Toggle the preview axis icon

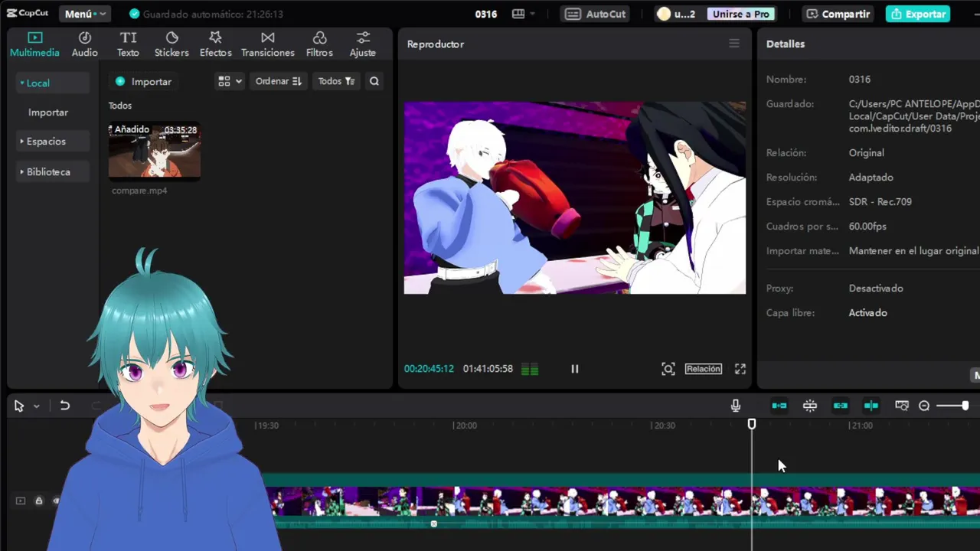(871, 406)
